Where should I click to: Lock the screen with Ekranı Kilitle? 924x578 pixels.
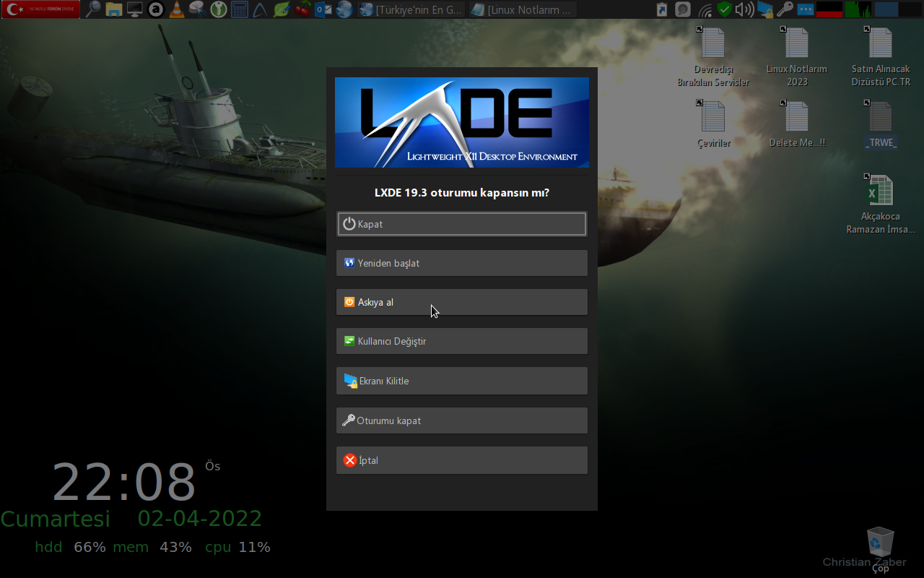(x=461, y=381)
